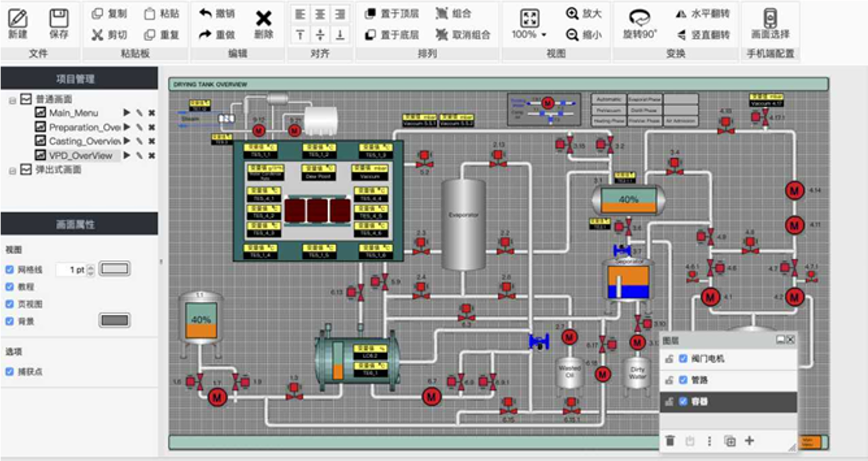Flip vertically with 竖直翻转

pos(702,35)
